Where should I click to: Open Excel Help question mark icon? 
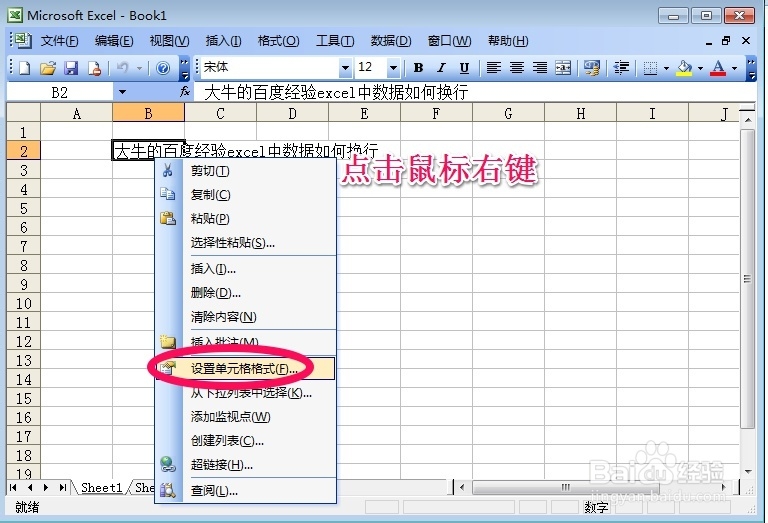point(163,68)
